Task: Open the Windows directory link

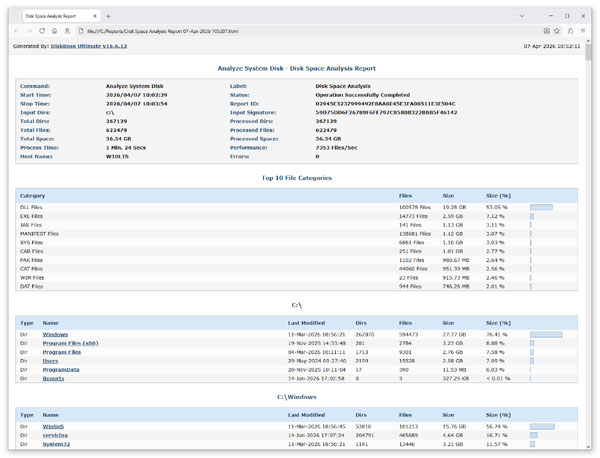Action: [x=55, y=334]
